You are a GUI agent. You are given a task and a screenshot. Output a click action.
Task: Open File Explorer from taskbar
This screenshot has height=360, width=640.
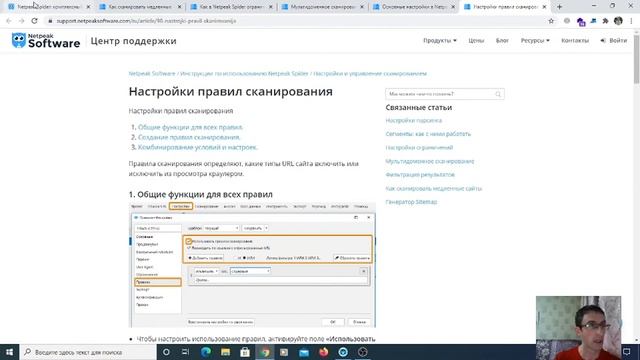pos(225,352)
